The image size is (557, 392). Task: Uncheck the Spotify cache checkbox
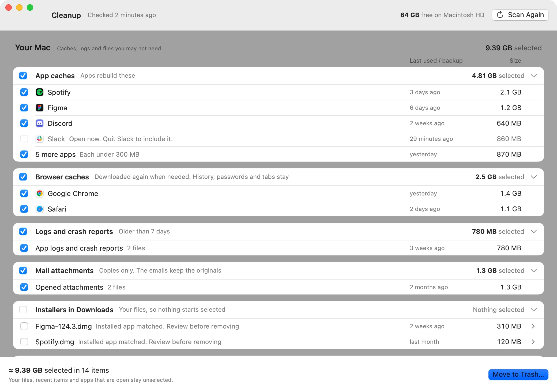click(24, 92)
